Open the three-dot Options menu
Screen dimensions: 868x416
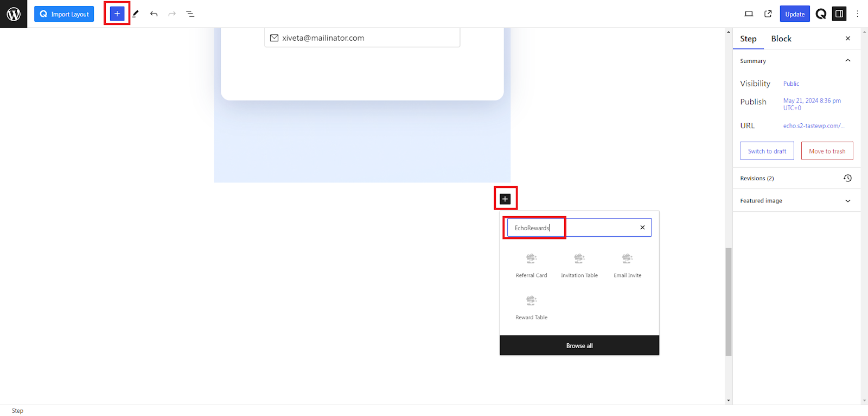pyautogui.click(x=857, y=14)
